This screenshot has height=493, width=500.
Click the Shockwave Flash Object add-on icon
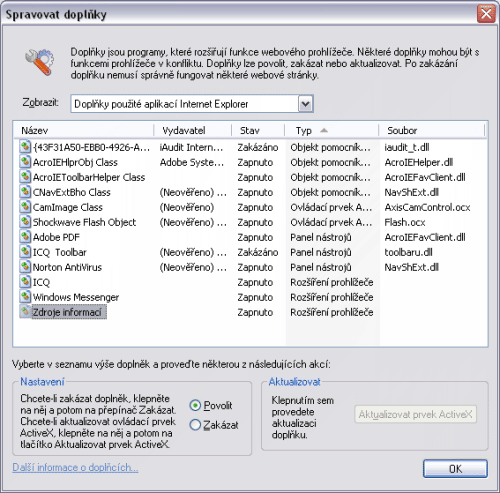click(25, 222)
